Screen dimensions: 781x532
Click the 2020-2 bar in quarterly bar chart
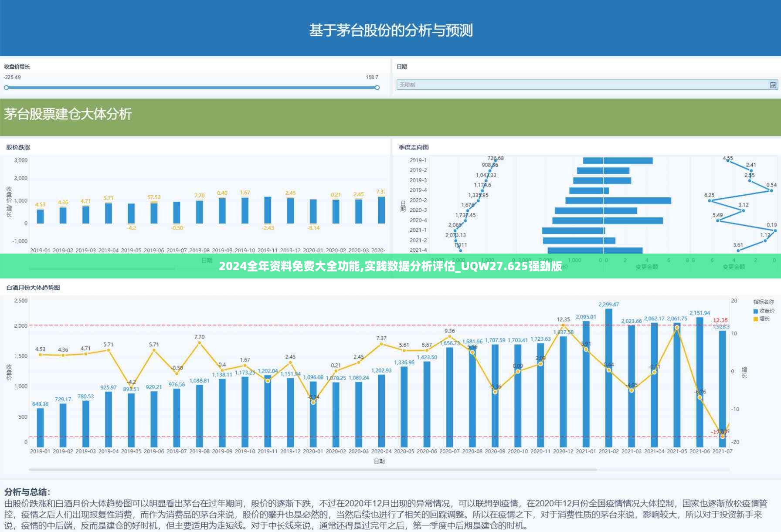[x=618, y=200]
